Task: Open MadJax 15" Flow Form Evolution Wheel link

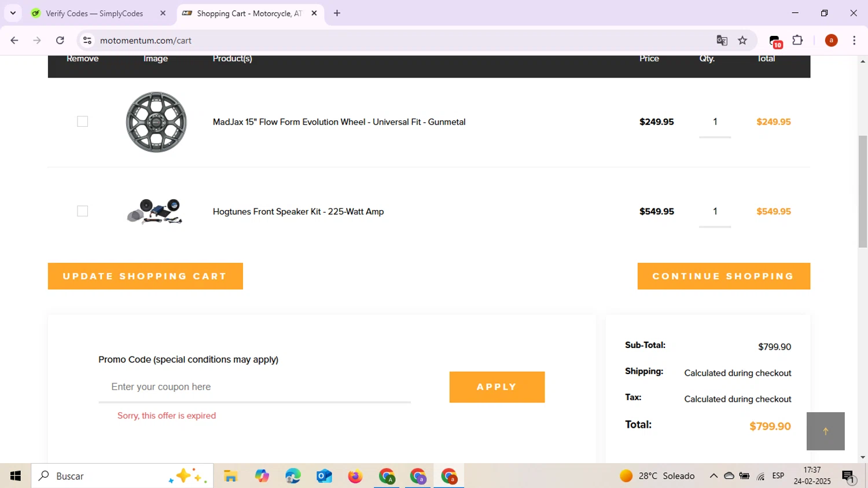Action: 339,122
